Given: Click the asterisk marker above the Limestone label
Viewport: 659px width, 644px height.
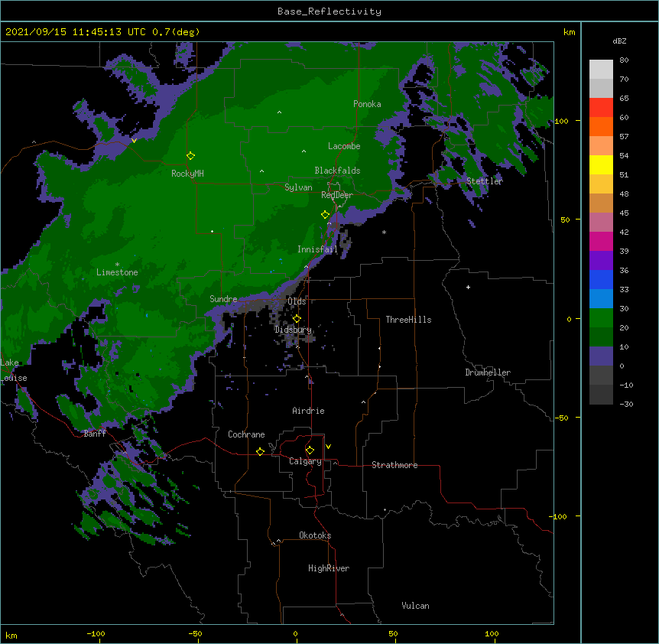Looking at the screenshot, I should click(x=117, y=265).
